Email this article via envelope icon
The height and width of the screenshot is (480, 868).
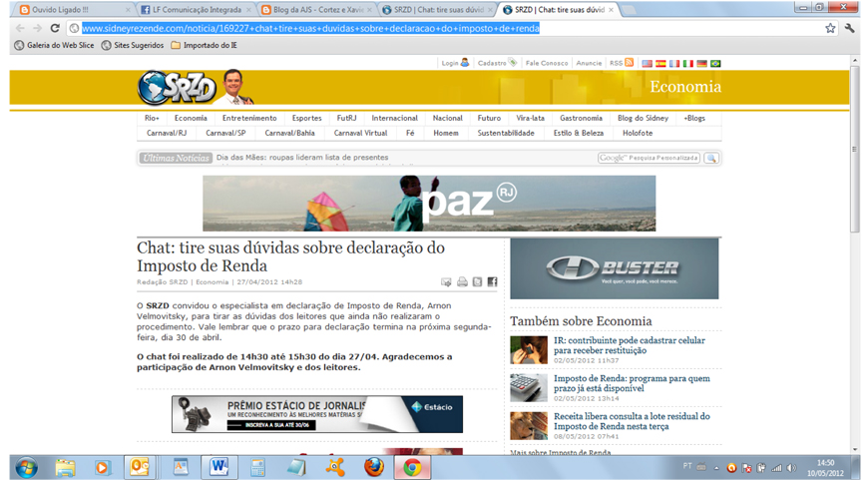pyautogui.click(x=446, y=282)
